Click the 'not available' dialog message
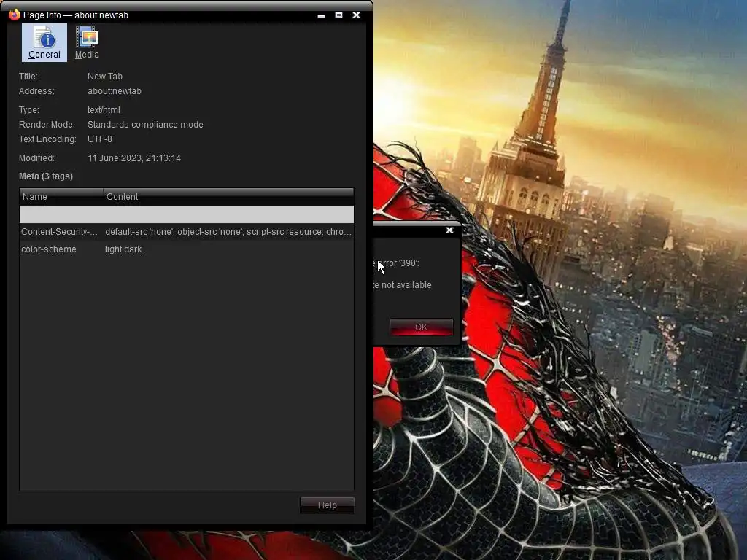Viewport: 747px width, 560px height. tap(403, 285)
